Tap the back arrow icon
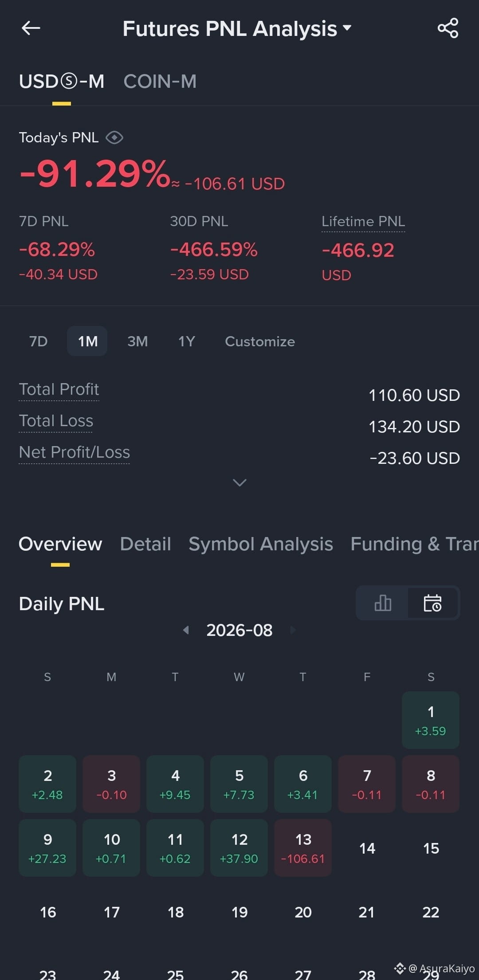 point(31,28)
